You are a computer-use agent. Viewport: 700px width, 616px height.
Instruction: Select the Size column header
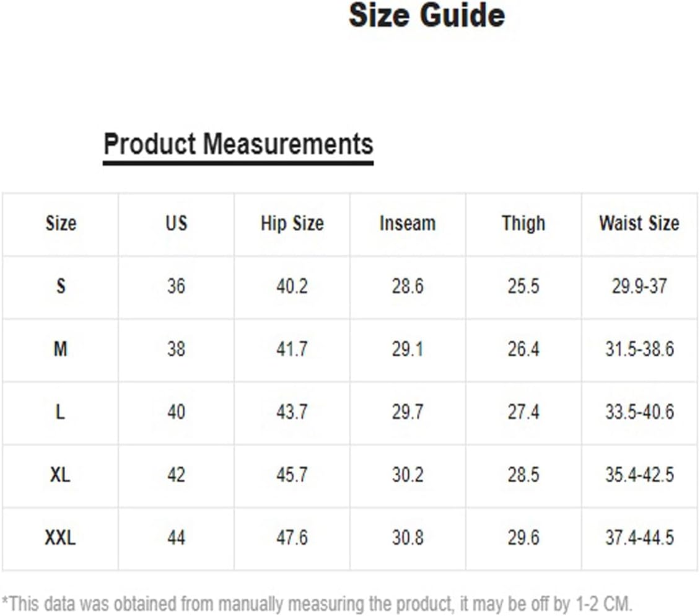click(61, 223)
